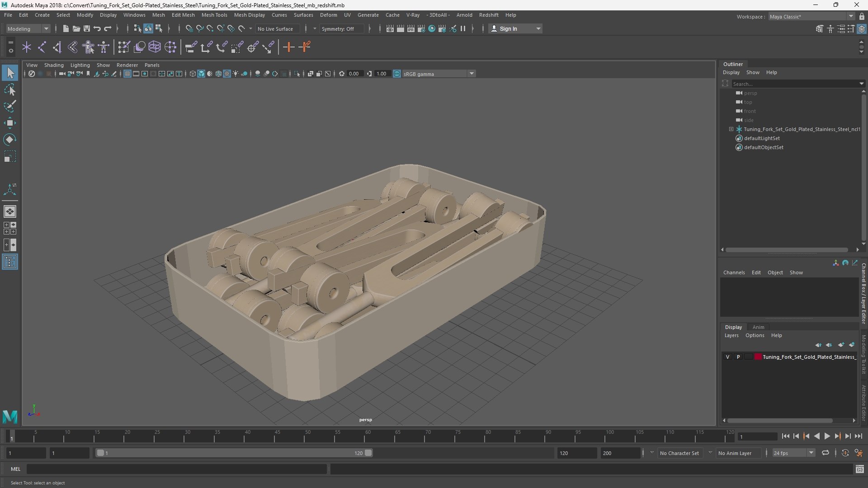868x488 pixels.
Task: Open the Outliner panel layout button
Action: point(10,262)
